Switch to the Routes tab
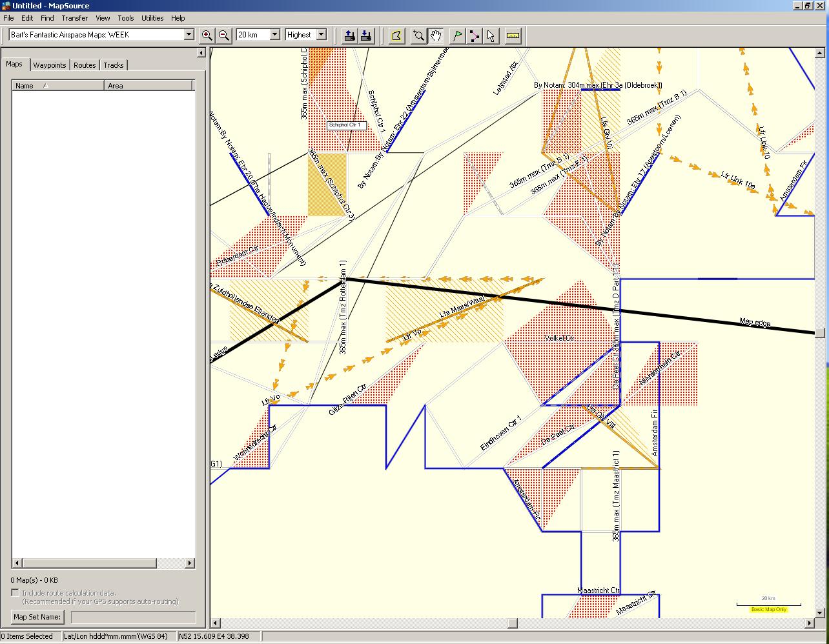The height and width of the screenshot is (644, 829). (x=85, y=65)
